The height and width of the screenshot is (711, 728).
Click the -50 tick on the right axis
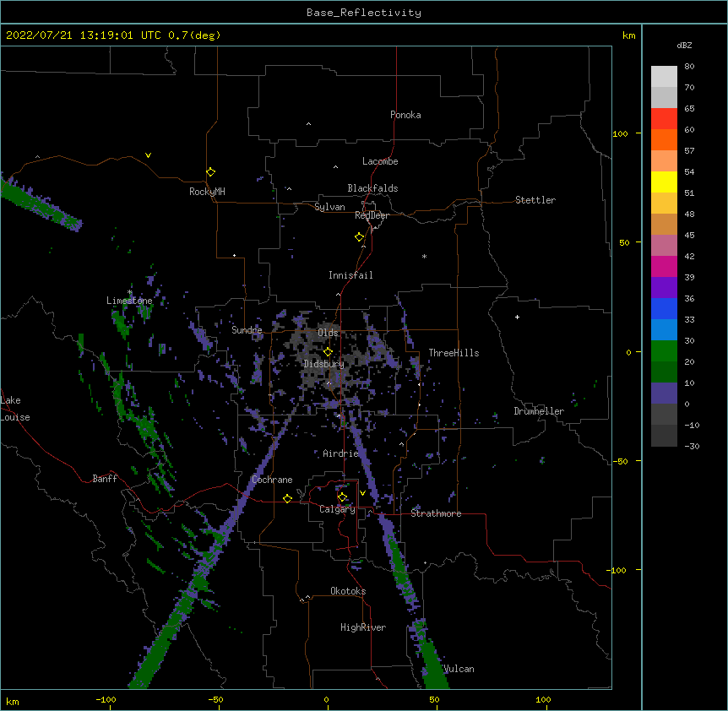pyautogui.click(x=620, y=461)
